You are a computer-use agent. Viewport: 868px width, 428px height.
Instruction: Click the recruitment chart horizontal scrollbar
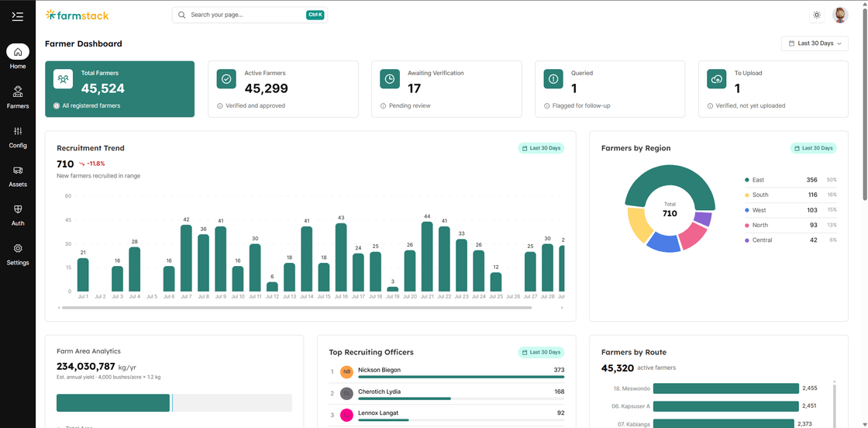pos(297,307)
